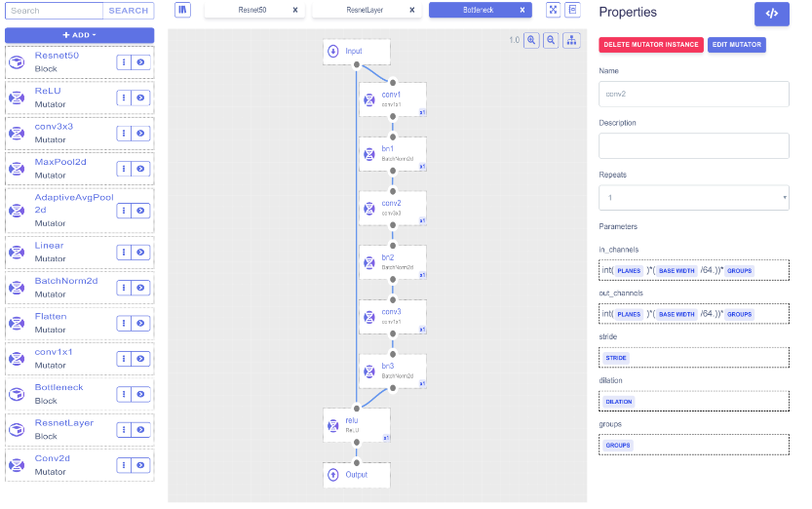Viewport: 812px width, 509px height.
Task: Open the MaxPool2d mutator link
Action: (60, 162)
